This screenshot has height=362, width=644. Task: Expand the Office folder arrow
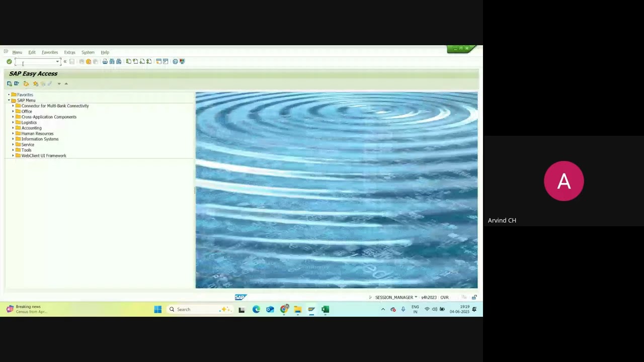(13, 111)
